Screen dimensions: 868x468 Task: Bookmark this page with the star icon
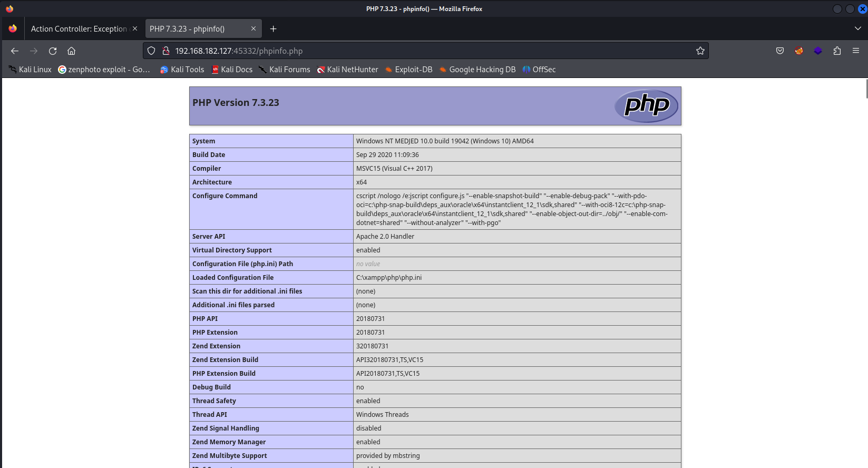[x=700, y=51]
